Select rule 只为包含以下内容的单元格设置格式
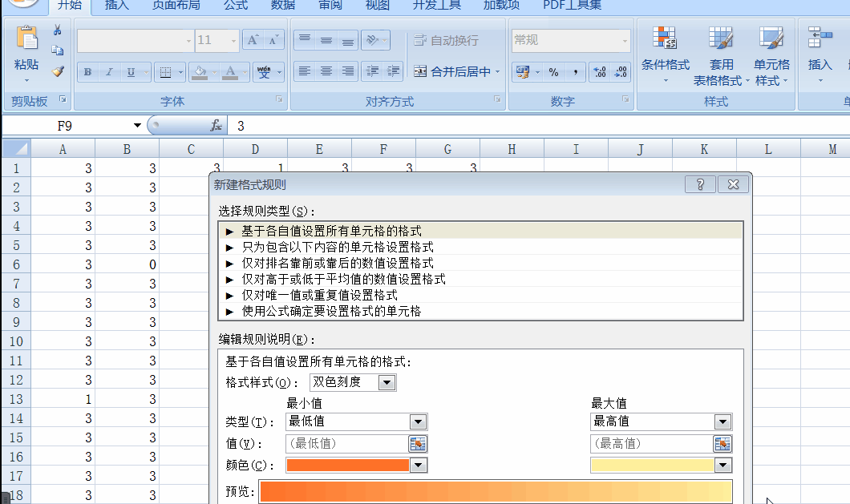Screen dimensions: 850x504 point(480,247)
